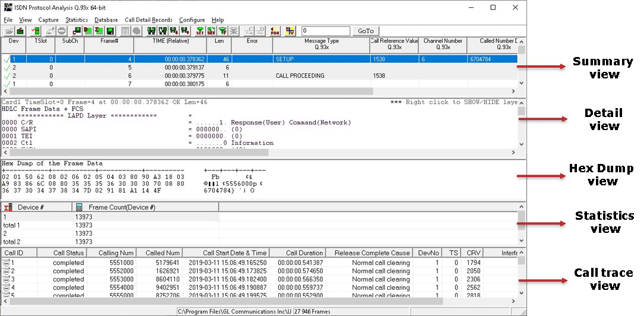Open the Database menu

click(x=106, y=20)
